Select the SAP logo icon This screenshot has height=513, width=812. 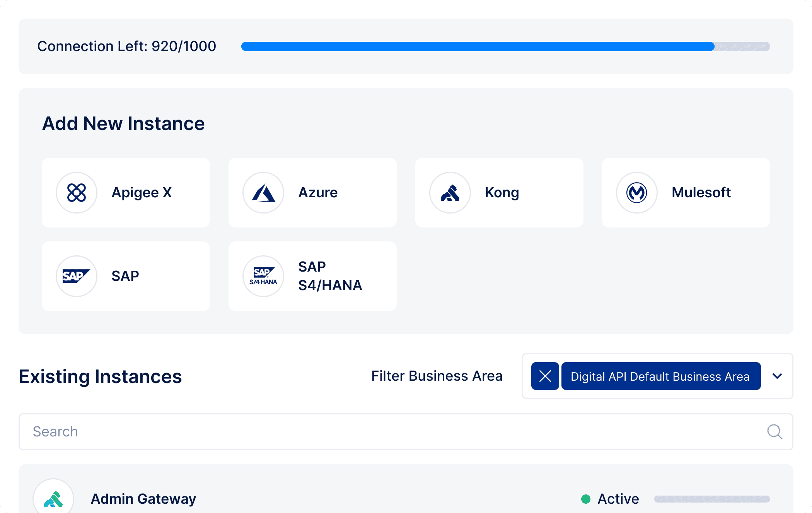[77, 276]
